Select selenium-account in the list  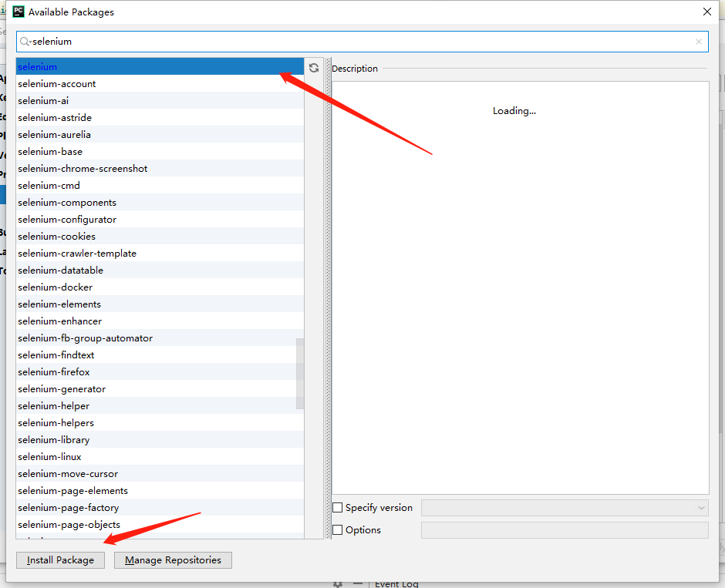[160, 83]
